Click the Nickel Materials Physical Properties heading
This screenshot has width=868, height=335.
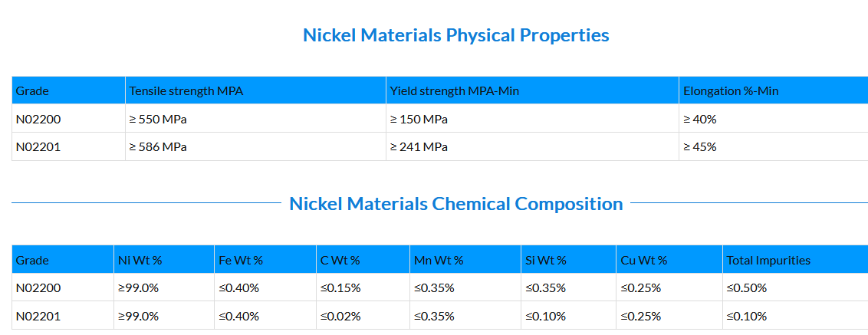pos(455,35)
